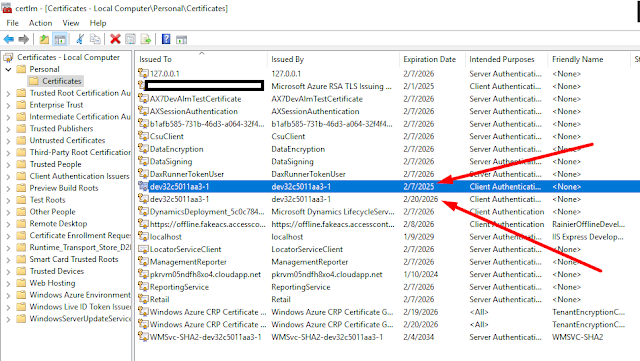Screen dimensions: 640x361
Task: Click Show/Hide Action Pane icon
Action: pos(181,40)
